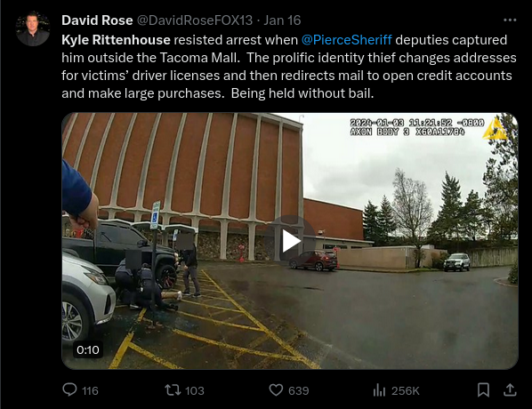Click the 256K views count
The height and width of the screenshot is (409, 532).
pos(406,390)
